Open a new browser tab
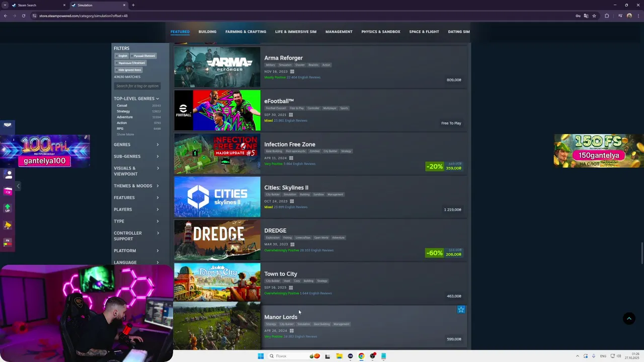 [x=133, y=5]
